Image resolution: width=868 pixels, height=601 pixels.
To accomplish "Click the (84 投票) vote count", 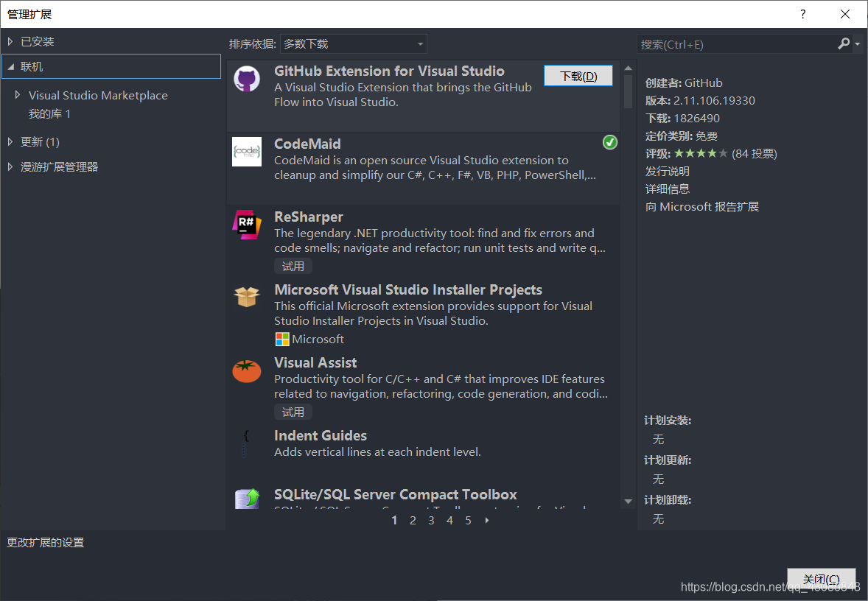I will 754,153.
